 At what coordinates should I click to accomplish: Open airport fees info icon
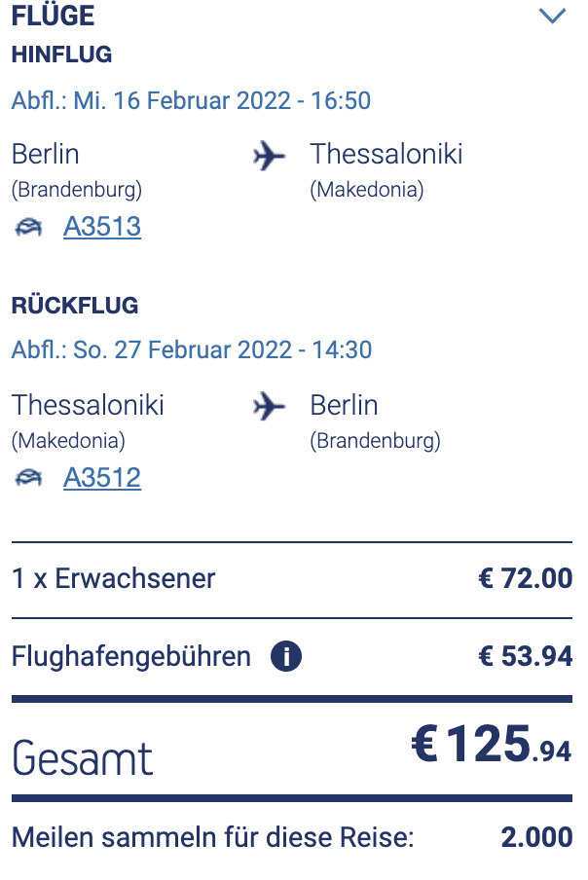[x=286, y=656]
